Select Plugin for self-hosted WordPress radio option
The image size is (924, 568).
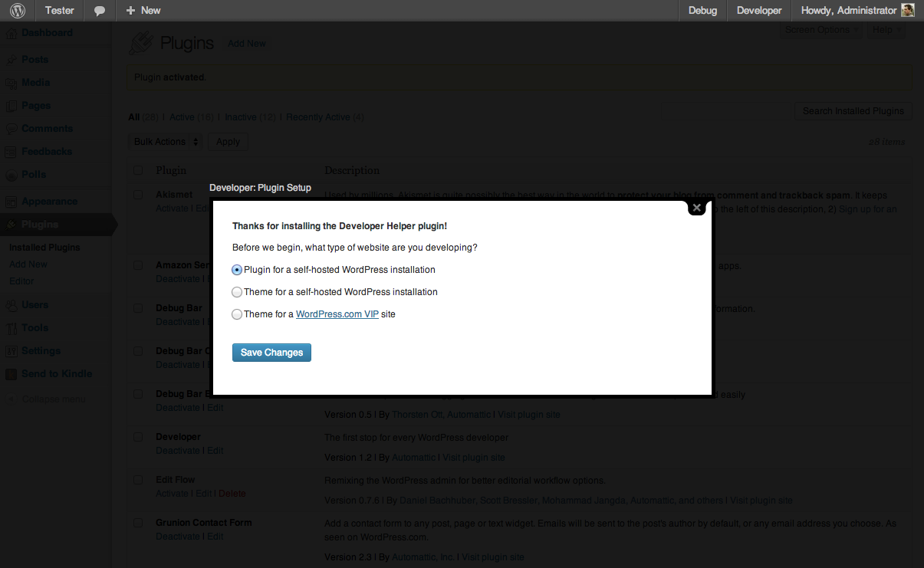click(237, 270)
